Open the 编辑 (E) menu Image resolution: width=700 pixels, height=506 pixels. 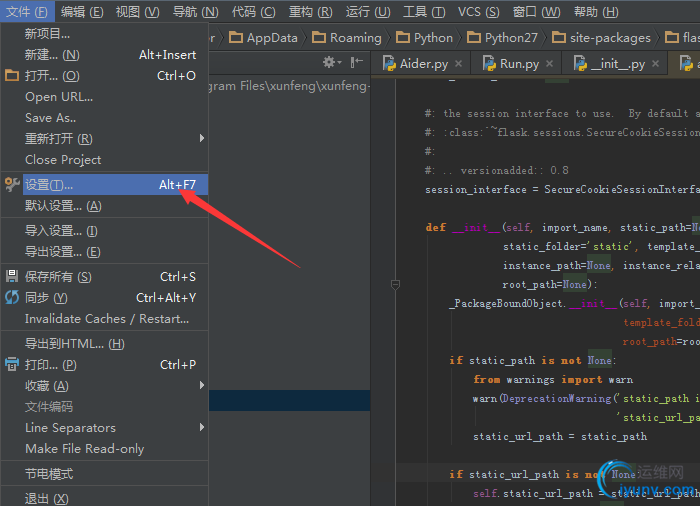coord(82,12)
